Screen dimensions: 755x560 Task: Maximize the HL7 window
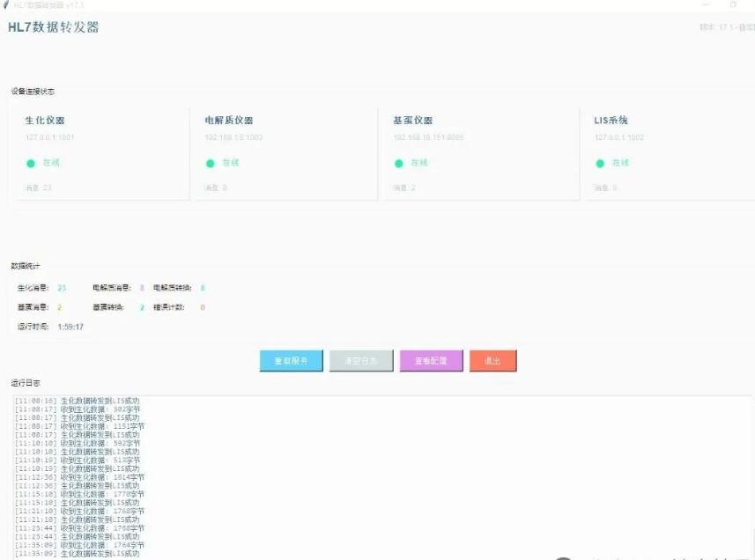(733, 5)
